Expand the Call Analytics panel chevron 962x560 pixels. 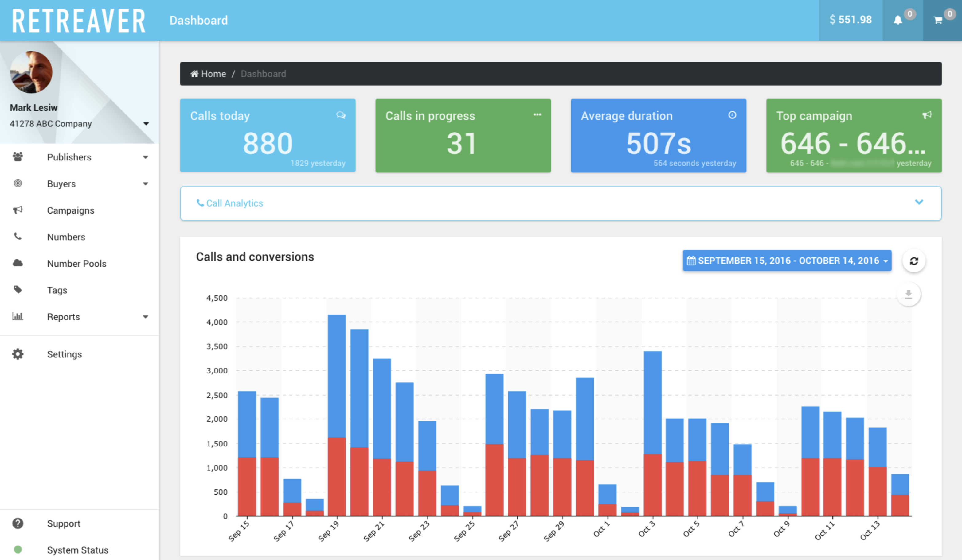[x=919, y=202]
